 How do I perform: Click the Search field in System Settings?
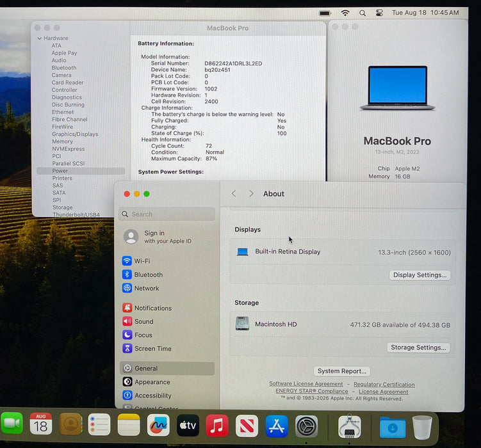(167, 214)
